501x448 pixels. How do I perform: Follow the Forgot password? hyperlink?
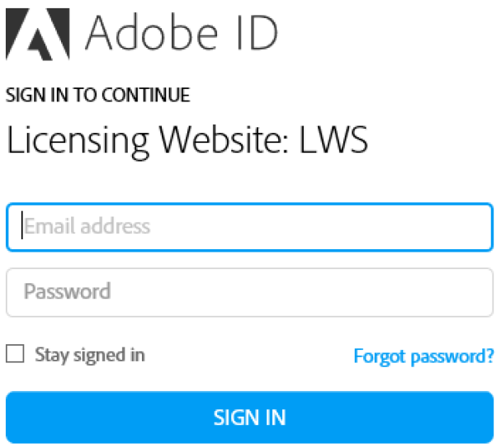pos(423,356)
